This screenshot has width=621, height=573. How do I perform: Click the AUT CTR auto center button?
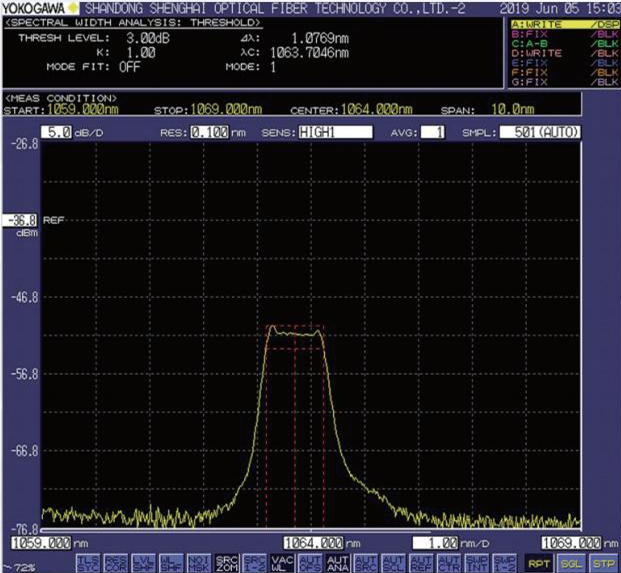pos(449,563)
